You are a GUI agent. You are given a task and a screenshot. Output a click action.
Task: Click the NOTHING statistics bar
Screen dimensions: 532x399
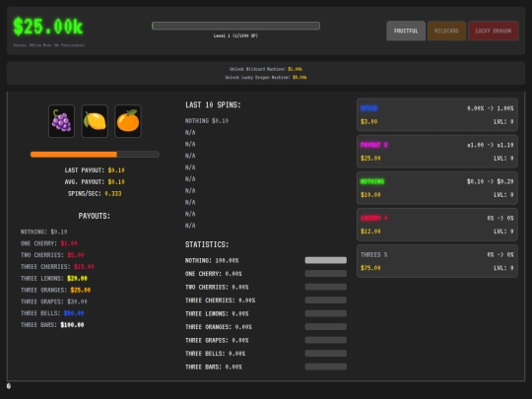pos(326,260)
